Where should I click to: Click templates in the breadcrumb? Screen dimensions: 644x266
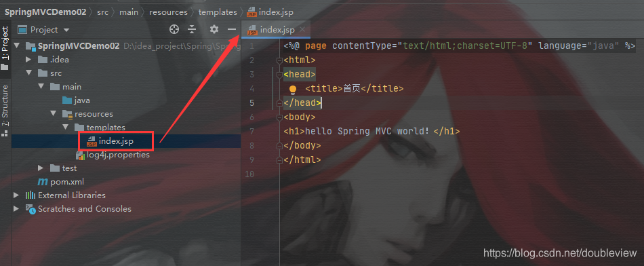(218, 12)
